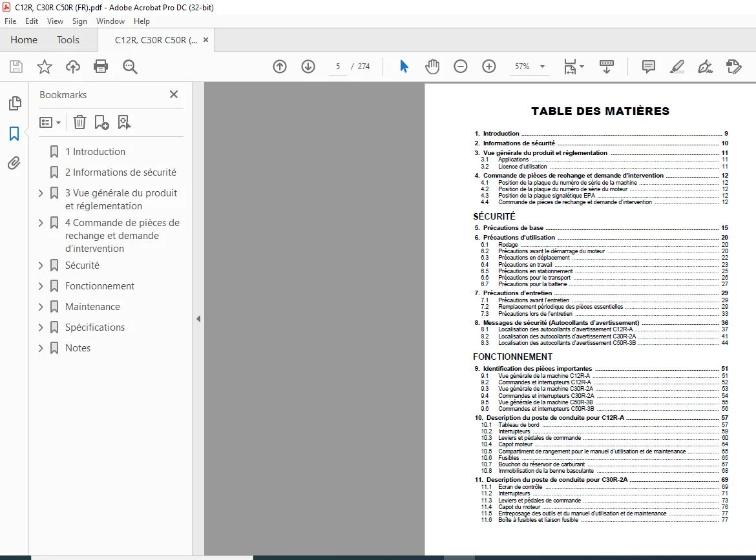Open the File menu
756x560 pixels.
tap(10, 21)
